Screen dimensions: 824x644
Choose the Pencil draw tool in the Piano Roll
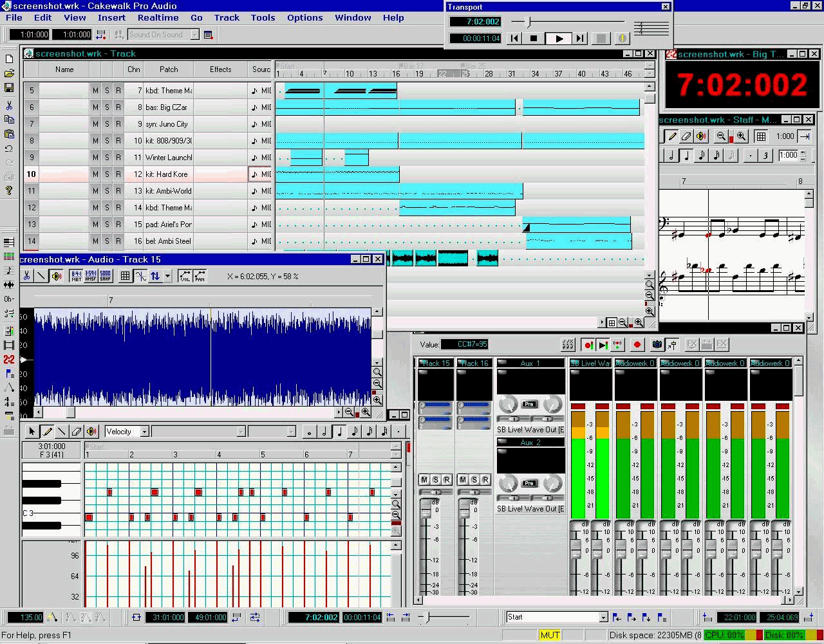pos(47,432)
